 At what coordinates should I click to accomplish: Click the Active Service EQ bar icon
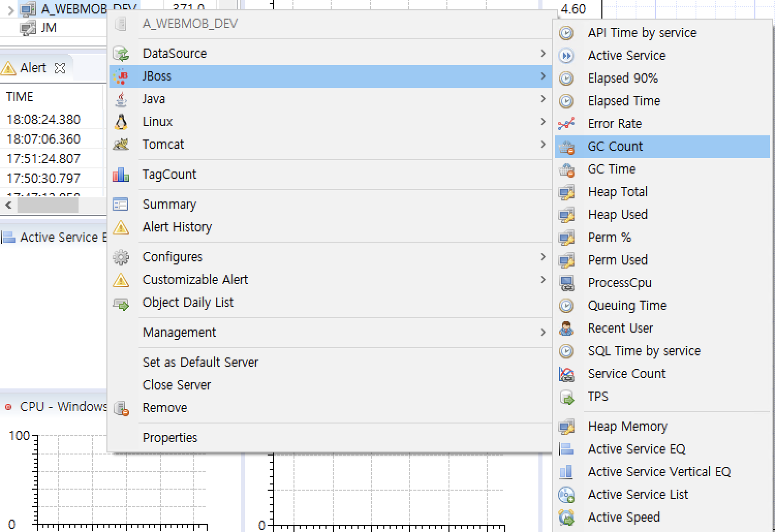coord(566,449)
